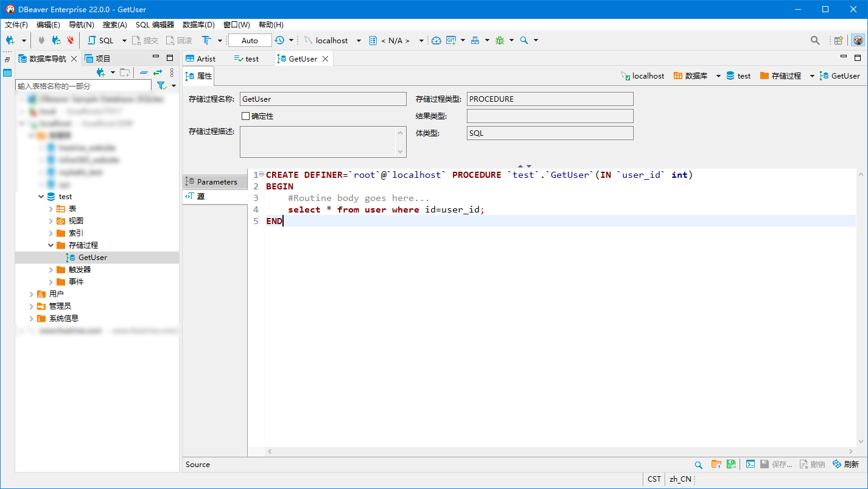Viewport: 868px width, 489px height.
Task: Click the navigator new connection plug icon
Action: pos(102,72)
